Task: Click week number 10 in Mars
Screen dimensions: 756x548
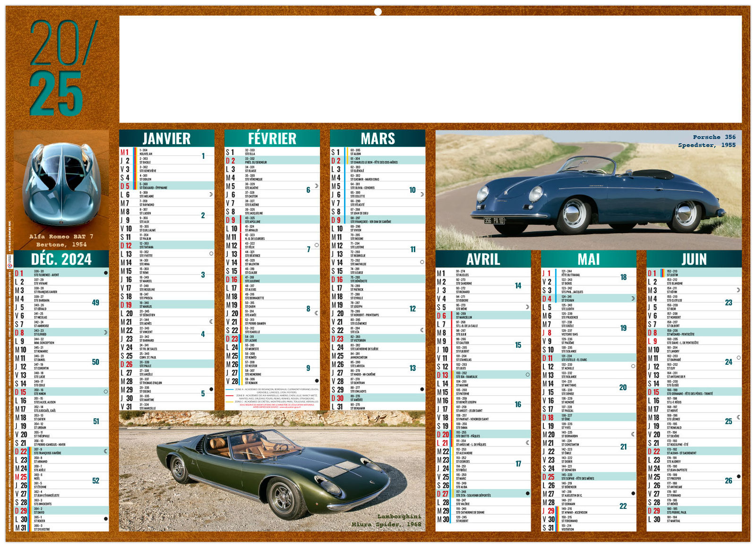Action: click(412, 190)
